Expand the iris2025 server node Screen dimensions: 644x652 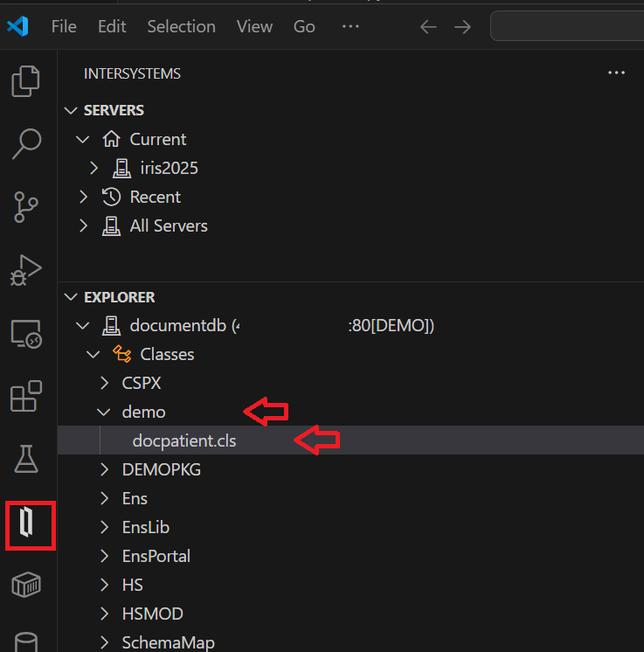click(94, 168)
